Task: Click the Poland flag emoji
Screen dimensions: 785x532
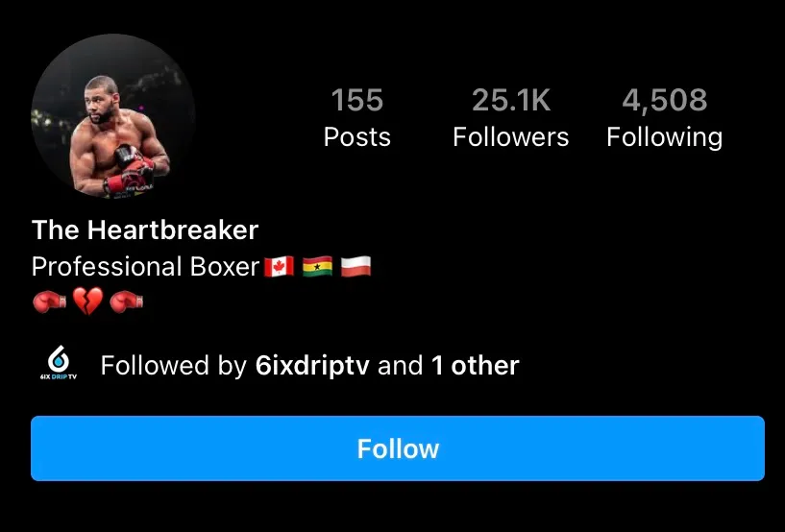Action: [356, 266]
